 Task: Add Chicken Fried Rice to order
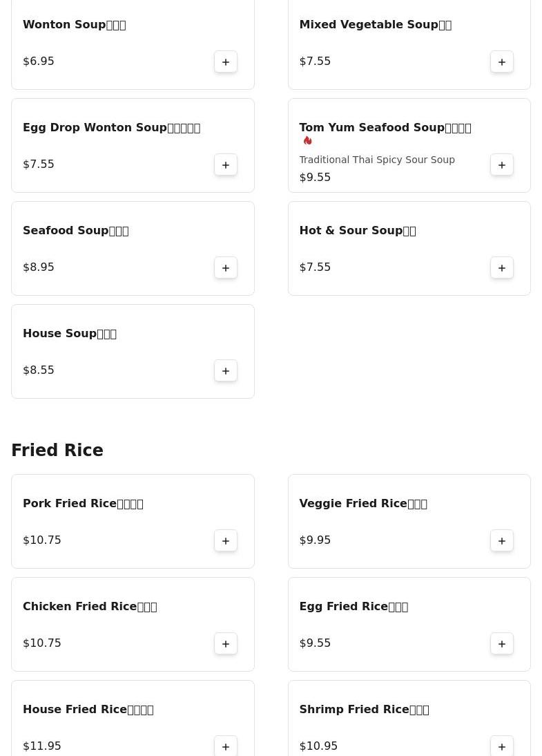[x=226, y=643]
